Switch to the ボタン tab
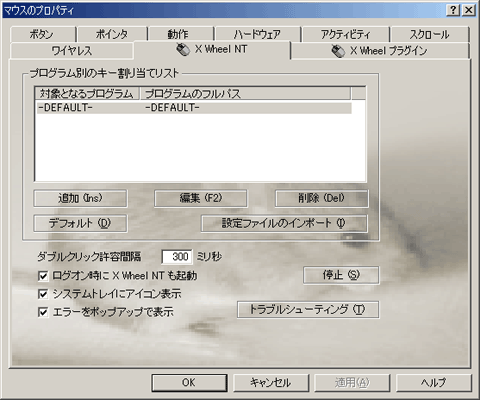 click(x=42, y=34)
